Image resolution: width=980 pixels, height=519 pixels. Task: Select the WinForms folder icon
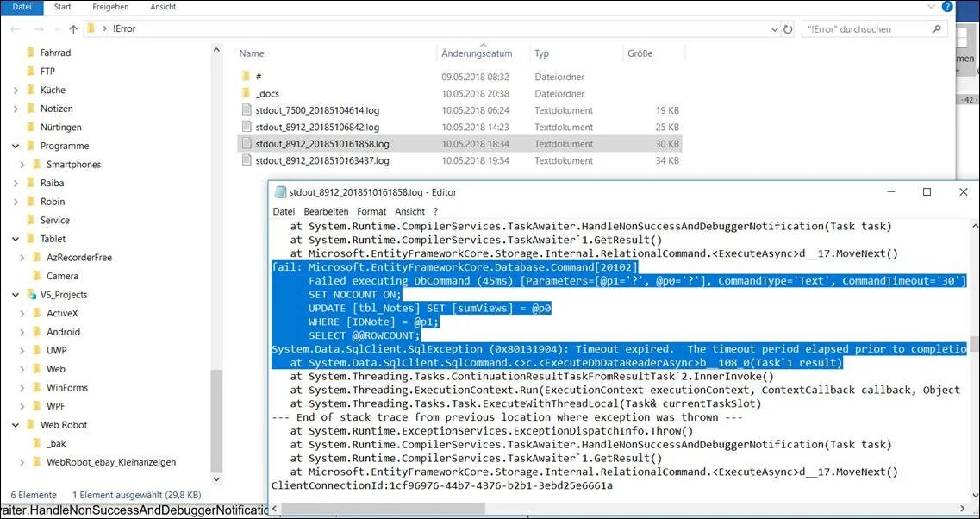(x=35, y=388)
